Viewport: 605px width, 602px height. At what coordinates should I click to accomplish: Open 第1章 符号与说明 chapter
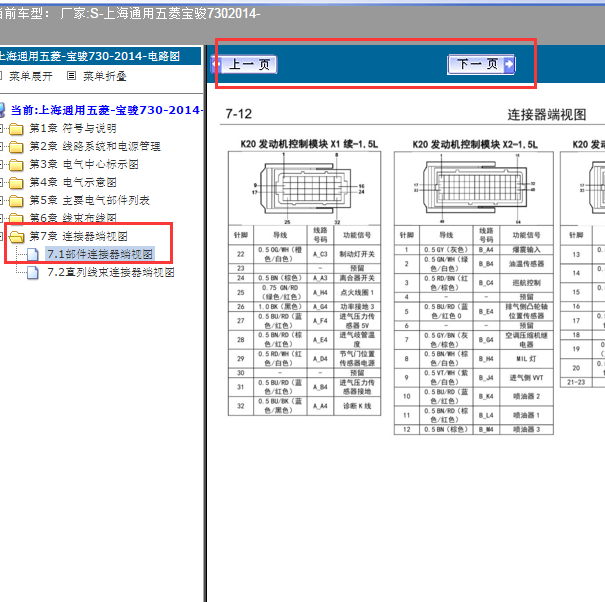click(73, 128)
